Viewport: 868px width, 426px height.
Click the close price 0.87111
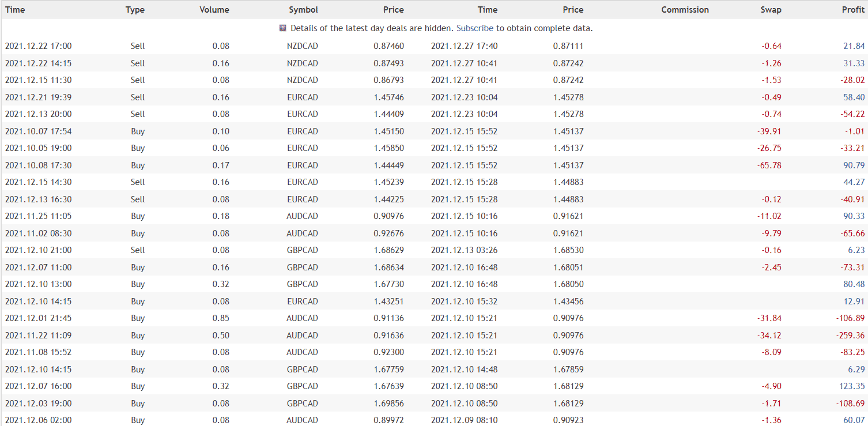coord(568,46)
